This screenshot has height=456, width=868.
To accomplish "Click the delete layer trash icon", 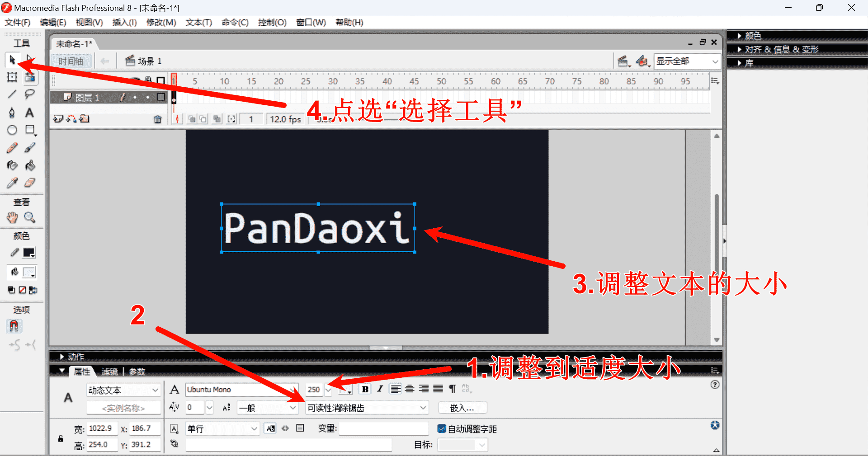I will tap(157, 119).
